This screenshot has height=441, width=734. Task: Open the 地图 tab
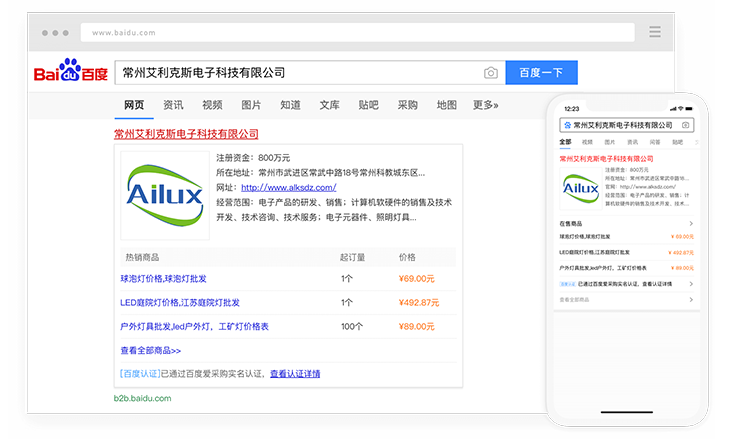click(x=447, y=105)
